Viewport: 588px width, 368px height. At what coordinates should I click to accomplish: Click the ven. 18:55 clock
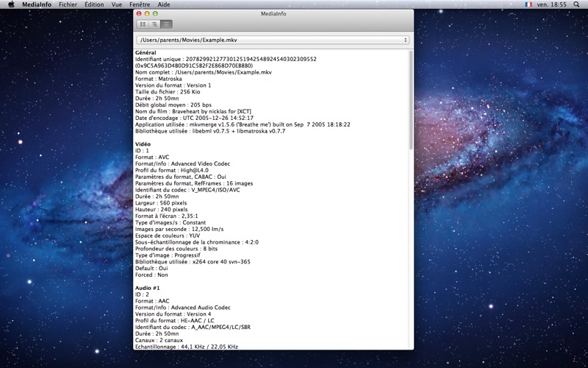(552, 4)
